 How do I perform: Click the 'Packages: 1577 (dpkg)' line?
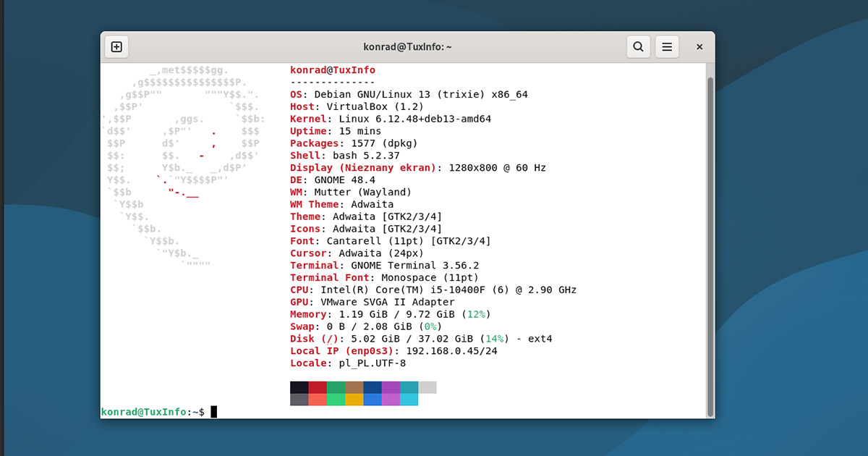[354, 143]
